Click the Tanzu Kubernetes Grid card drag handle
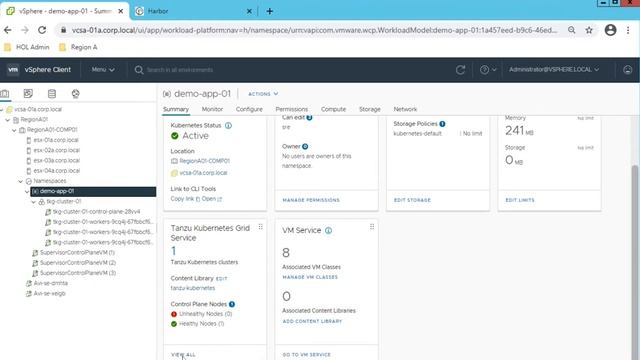This screenshot has width=640, height=360. tap(260, 227)
